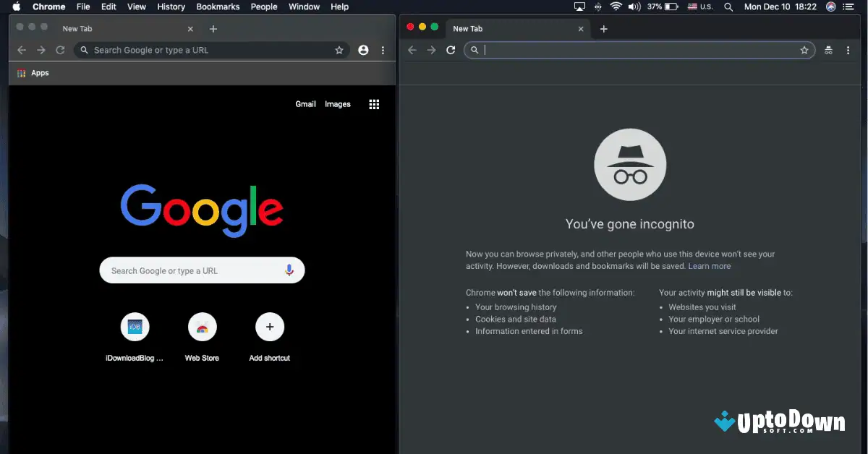Bookmark the page using the star icon
Viewport: 868px width, 454px height.
tap(339, 50)
